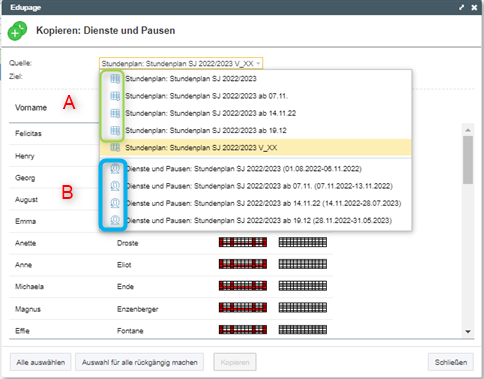Click 'Auswahl für alle rückgängig machen' button

pos(140,362)
